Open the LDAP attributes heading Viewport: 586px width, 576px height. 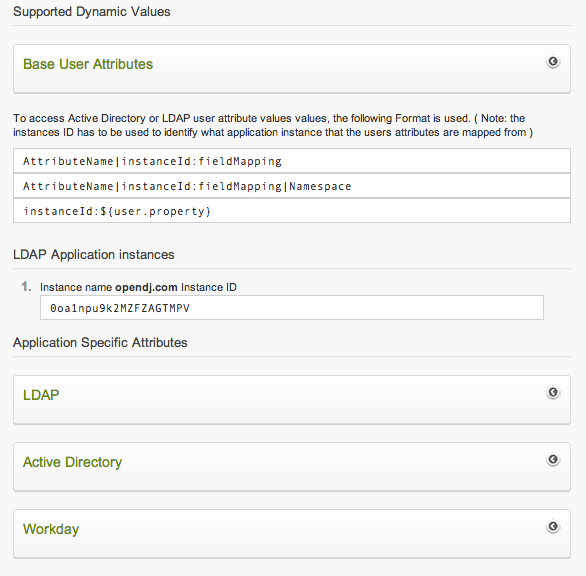coord(41,395)
